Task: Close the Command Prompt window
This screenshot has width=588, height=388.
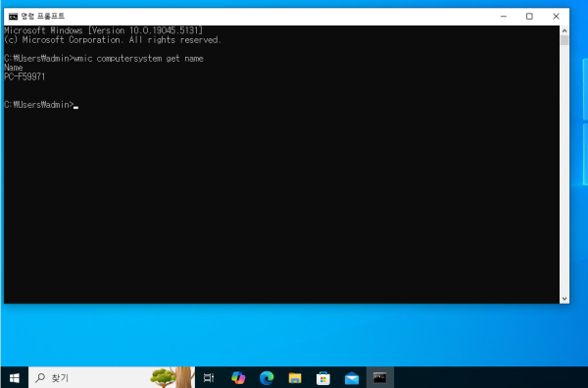Action: tap(556, 17)
